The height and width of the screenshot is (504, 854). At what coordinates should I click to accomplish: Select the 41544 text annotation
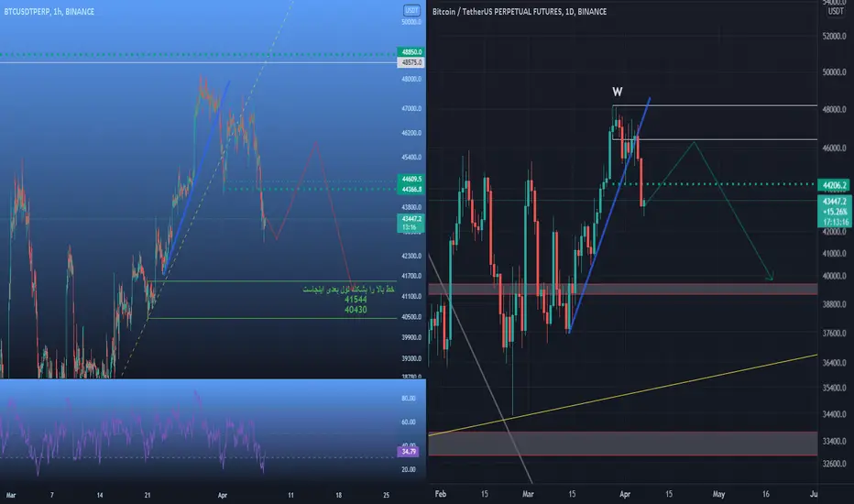[x=356, y=299]
